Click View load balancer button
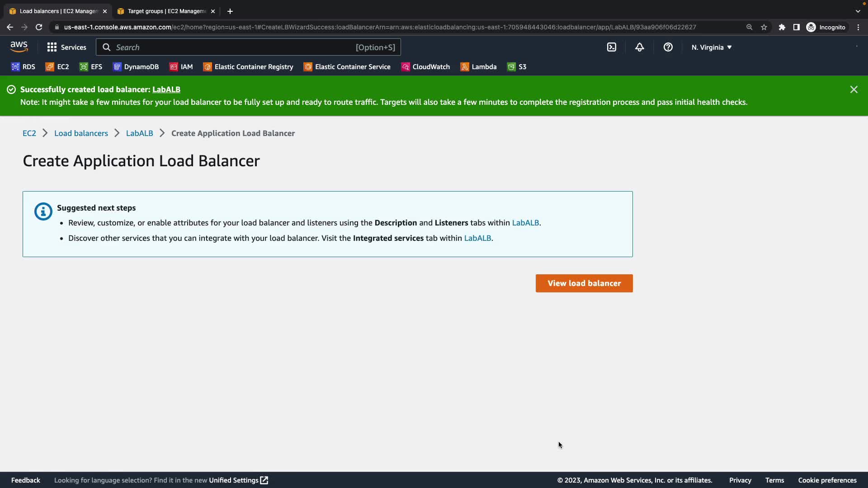This screenshot has width=868, height=488. (x=584, y=283)
